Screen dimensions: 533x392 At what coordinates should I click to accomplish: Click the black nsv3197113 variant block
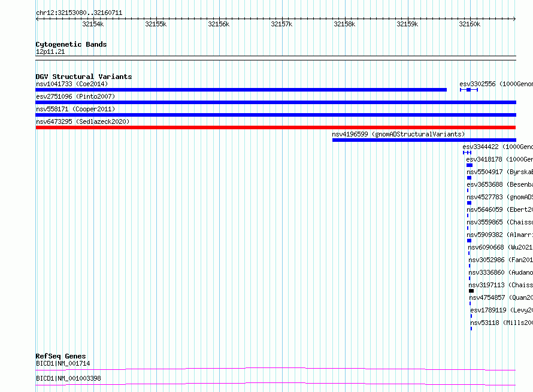471,291
